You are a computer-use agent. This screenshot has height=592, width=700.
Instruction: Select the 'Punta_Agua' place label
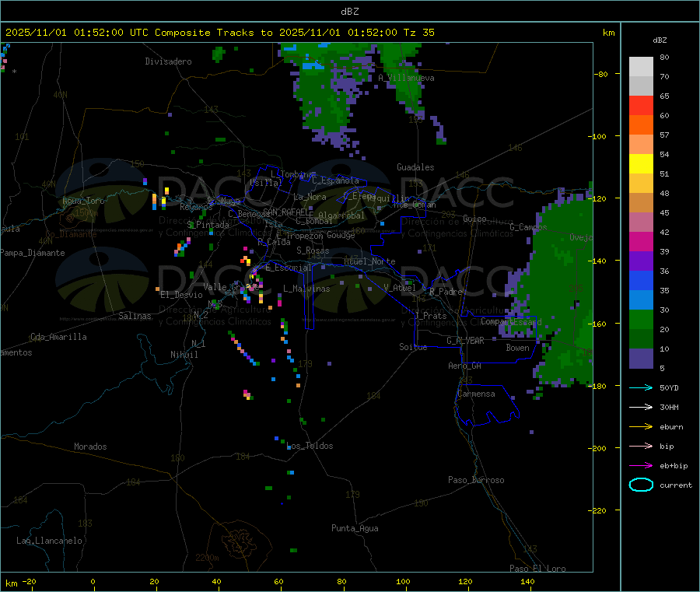click(355, 528)
